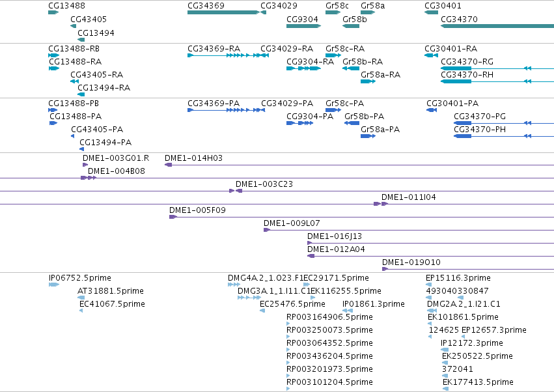Screen dimensions: 554x392
Task: Select the Gr58a gene label
Action: click(x=373, y=6)
